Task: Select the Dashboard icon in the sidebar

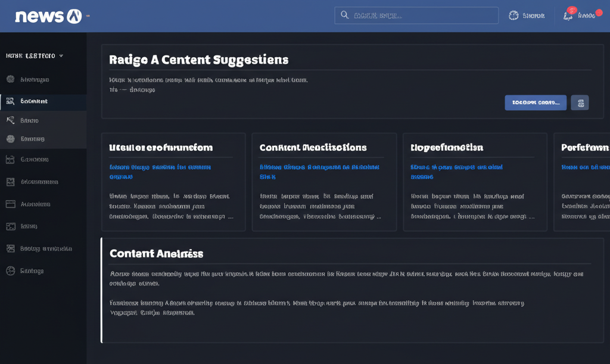Action: coord(10,79)
